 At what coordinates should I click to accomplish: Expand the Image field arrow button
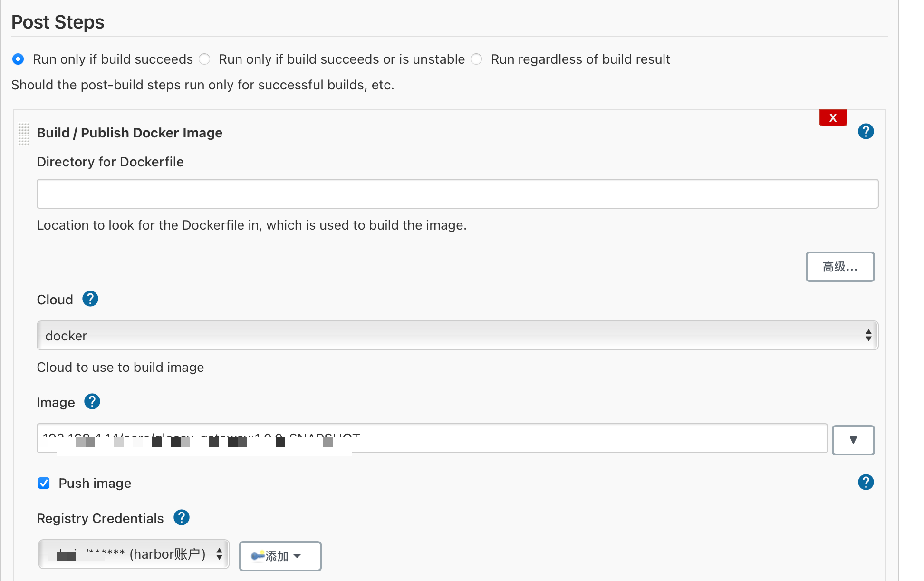pyautogui.click(x=853, y=440)
